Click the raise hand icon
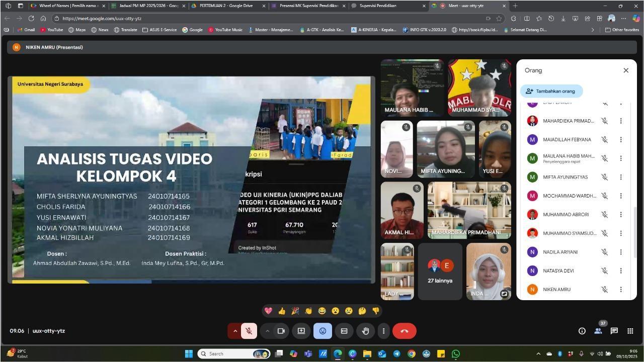 tap(366, 331)
